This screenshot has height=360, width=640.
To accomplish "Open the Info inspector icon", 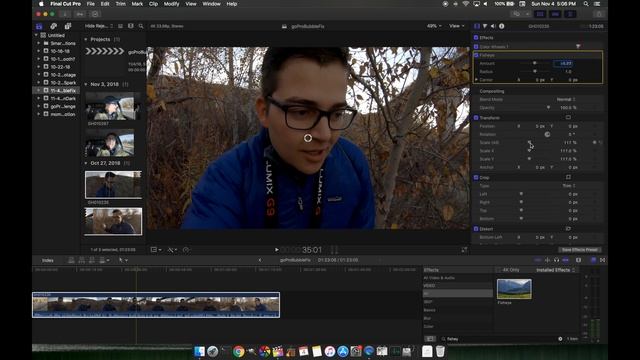I will 502,26.
